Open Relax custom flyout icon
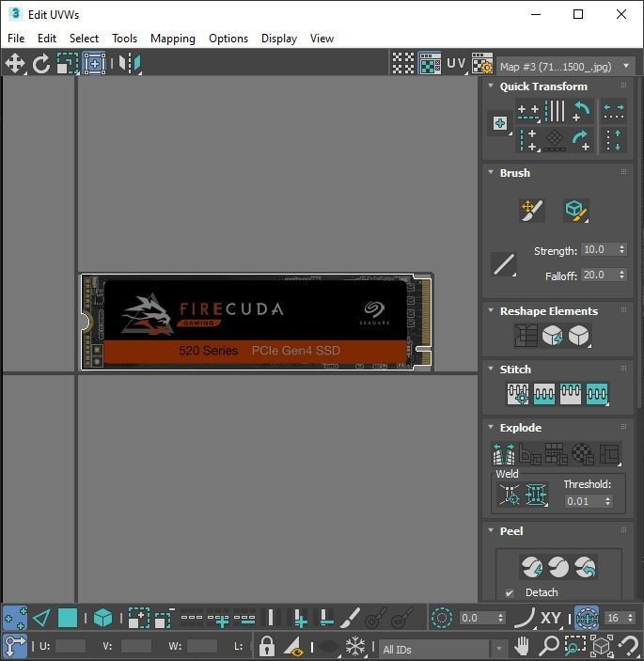 point(579,336)
